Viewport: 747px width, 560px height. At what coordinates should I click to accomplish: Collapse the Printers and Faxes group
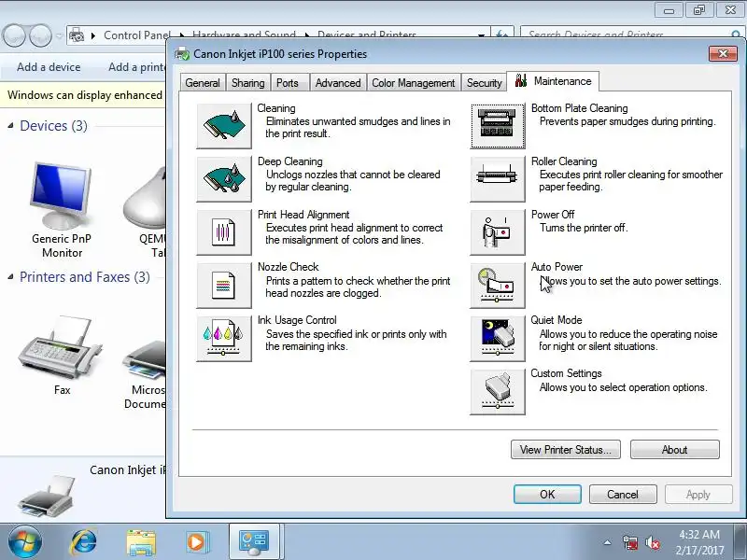[10, 276]
